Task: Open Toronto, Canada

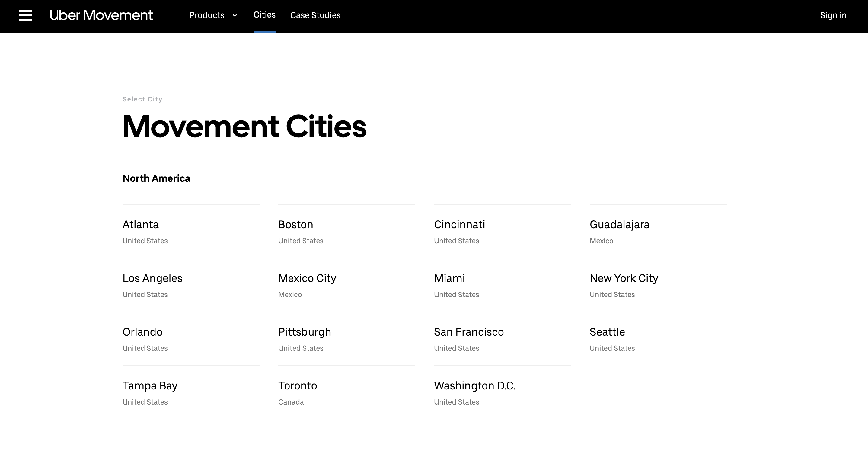Action: 298,385
